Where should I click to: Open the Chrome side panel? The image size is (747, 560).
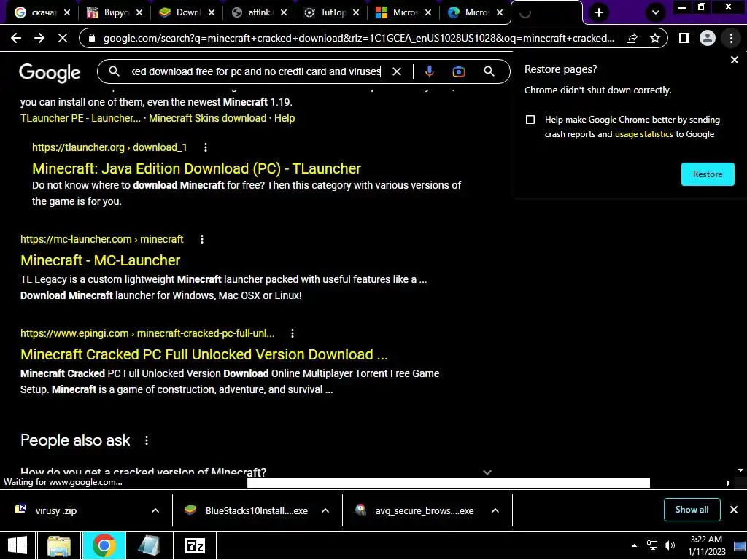point(684,38)
